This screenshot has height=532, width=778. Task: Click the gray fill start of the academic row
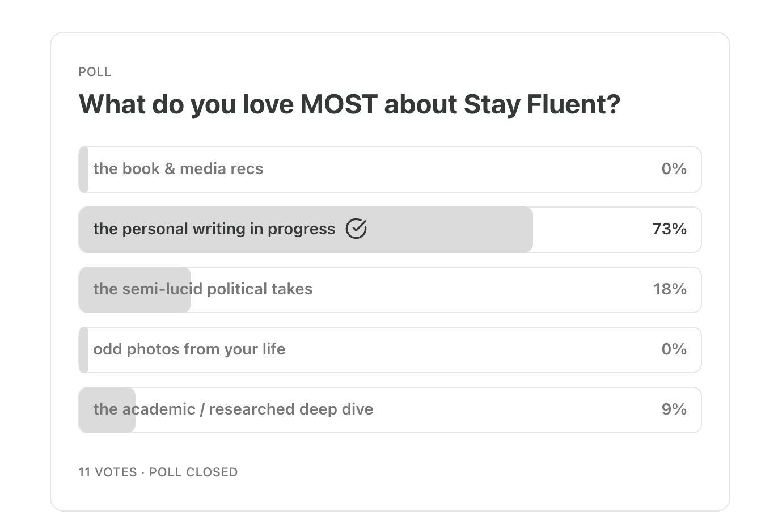pyautogui.click(x=86, y=409)
